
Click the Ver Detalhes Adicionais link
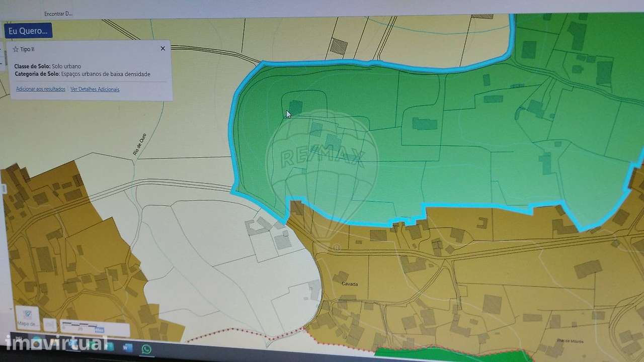point(95,89)
